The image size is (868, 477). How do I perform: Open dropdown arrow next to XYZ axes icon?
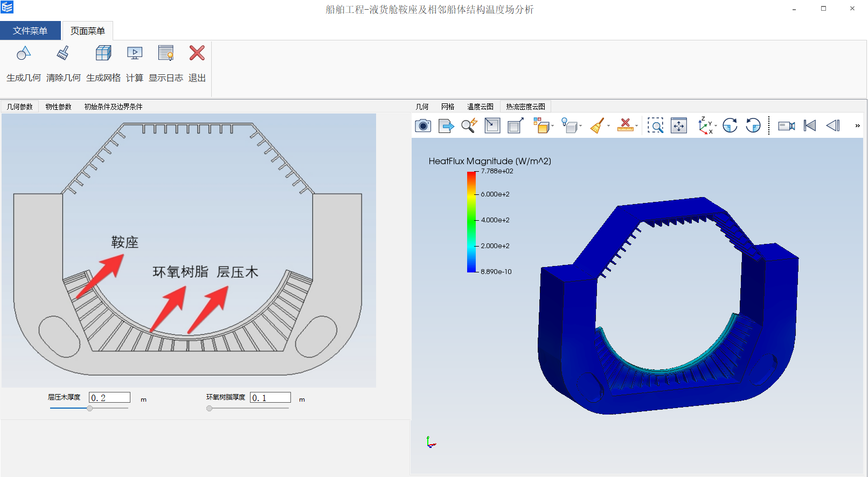point(716,127)
